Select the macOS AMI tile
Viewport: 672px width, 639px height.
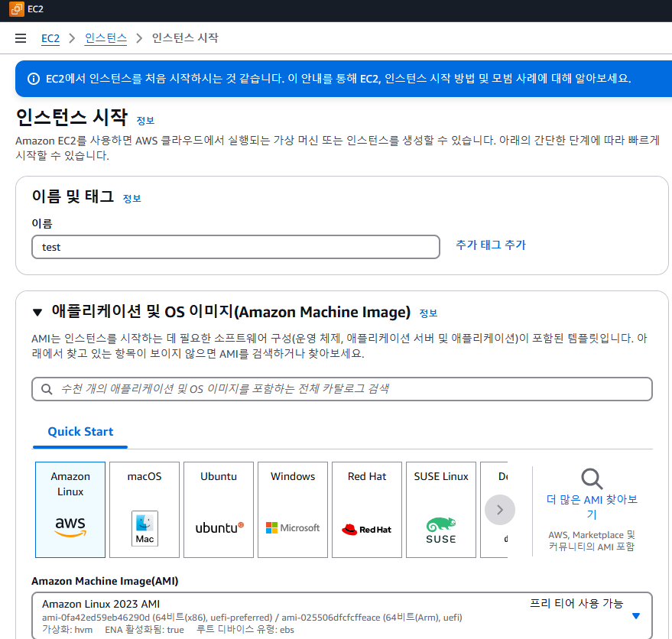144,510
